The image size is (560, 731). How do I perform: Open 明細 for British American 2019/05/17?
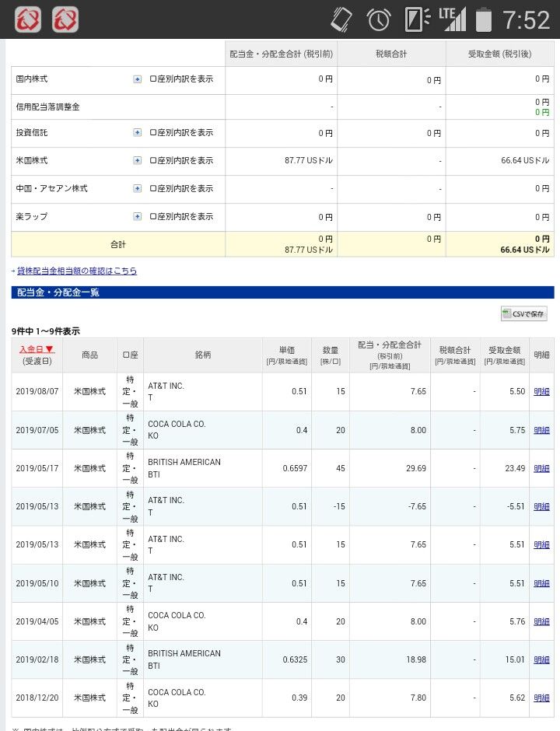541,468
